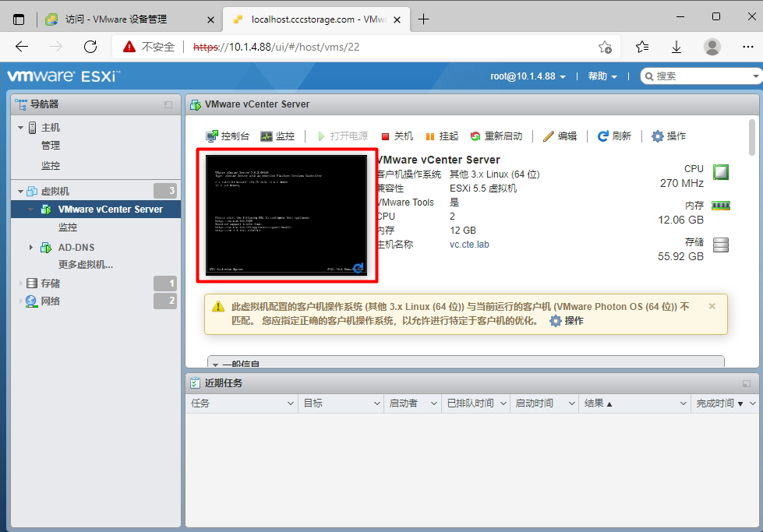Click the 不安全 security warning indicator

[148, 47]
